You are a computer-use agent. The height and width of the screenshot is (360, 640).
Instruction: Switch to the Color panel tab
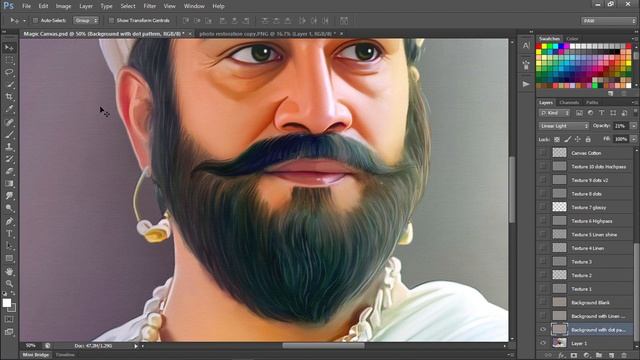tap(572, 39)
